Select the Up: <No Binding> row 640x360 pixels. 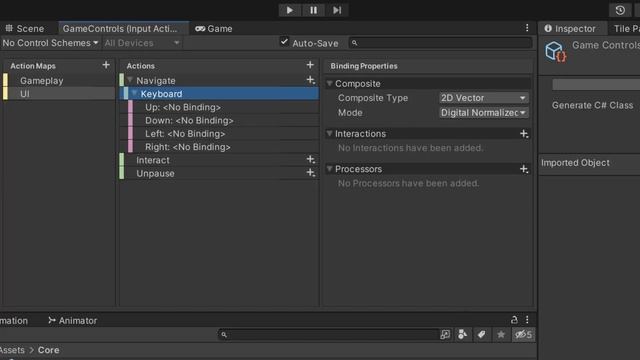pos(223,107)
